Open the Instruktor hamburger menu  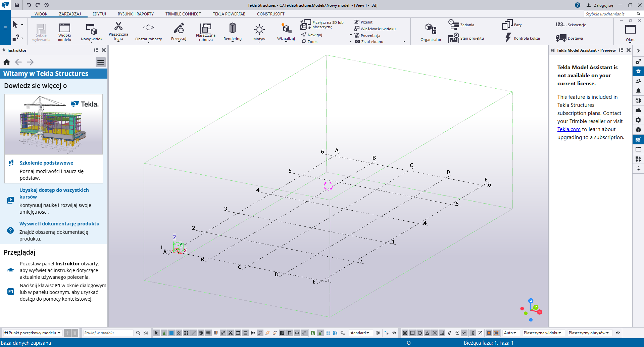tap(101, 62)
